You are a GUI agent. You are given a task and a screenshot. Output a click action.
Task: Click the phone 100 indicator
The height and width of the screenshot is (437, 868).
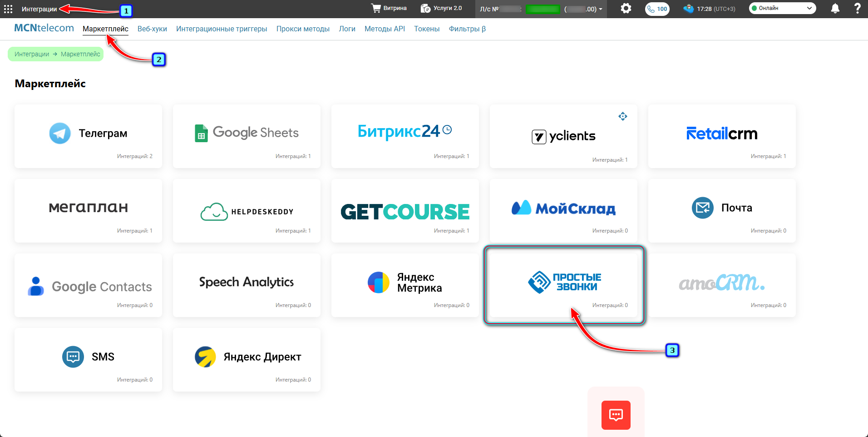click(657, 9)
